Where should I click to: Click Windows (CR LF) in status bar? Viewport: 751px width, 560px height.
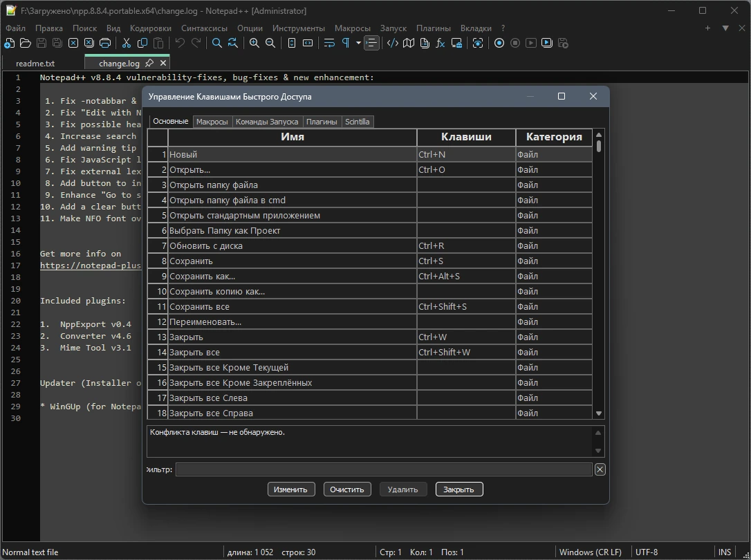(x=590, y=552)
